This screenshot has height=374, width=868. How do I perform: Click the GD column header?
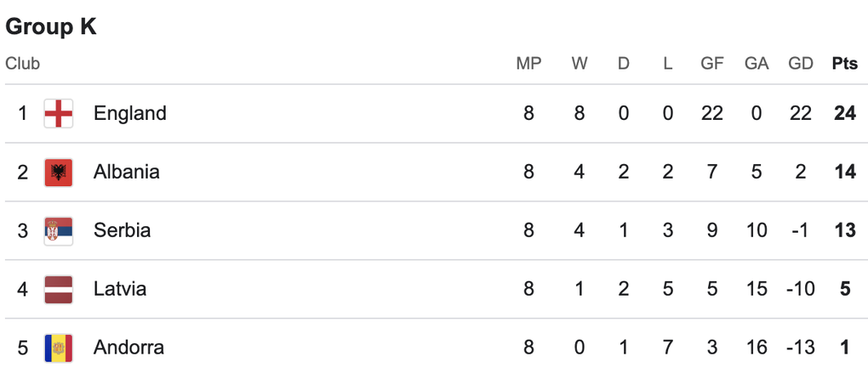[800, 64]
